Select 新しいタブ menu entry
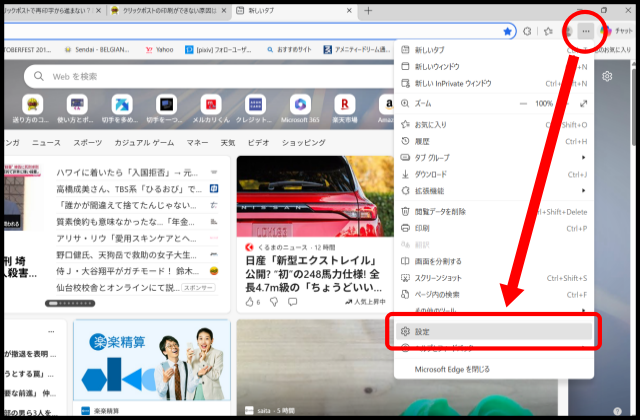640x420 pixels. point(494,50)
